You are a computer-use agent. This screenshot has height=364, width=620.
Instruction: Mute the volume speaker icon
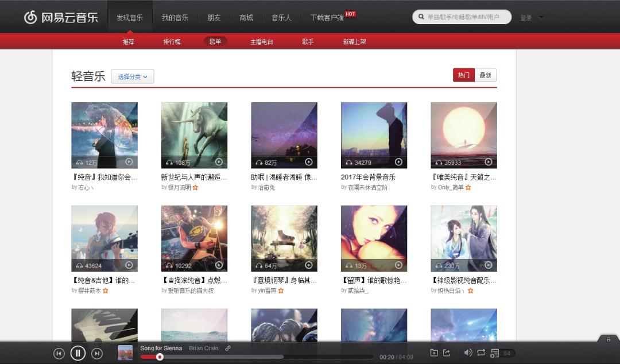tap(468, 353)
